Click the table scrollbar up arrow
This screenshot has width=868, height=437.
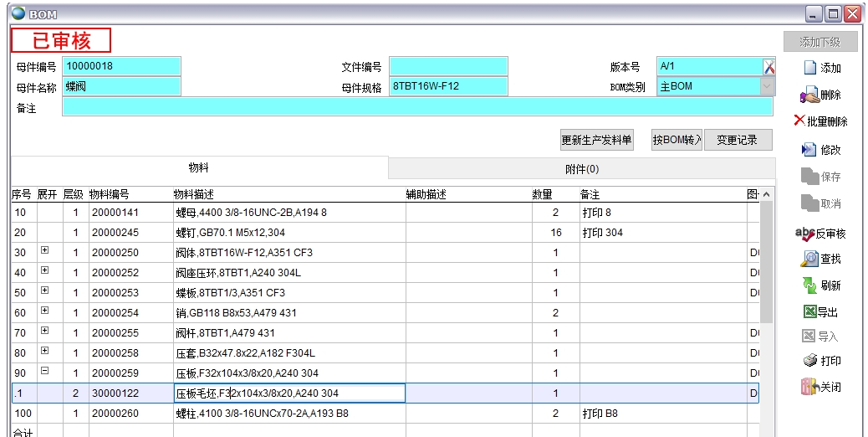(766, 194)
